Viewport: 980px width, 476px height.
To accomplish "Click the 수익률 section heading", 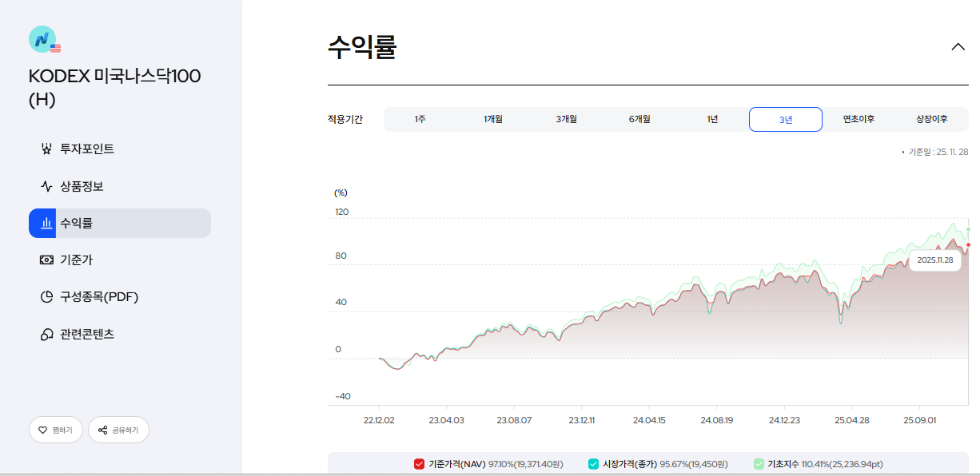I will (x=362, y=47).
